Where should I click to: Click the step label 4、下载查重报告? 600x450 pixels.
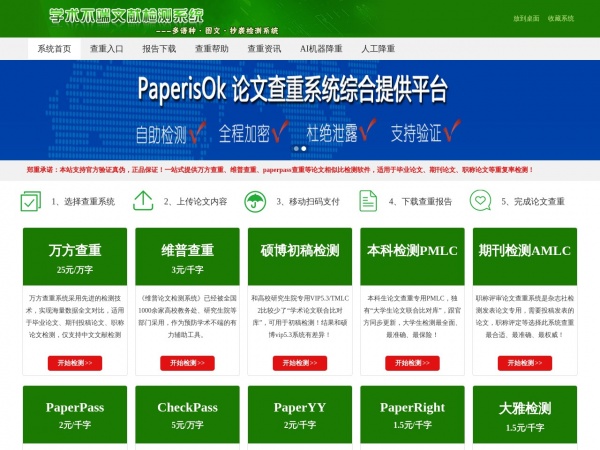pos(421,201)
